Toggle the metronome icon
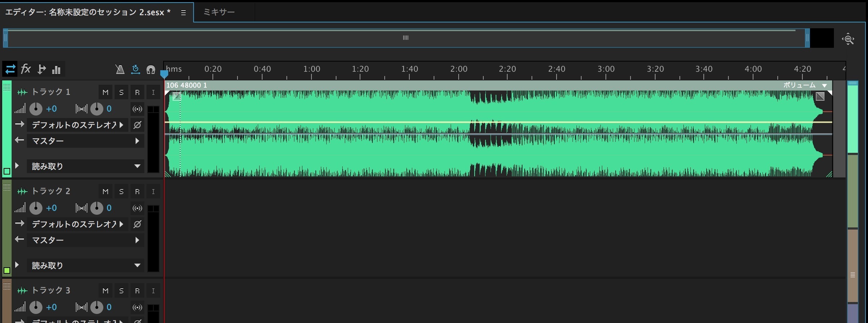Image resolution: width=868 pixels, height=323 pixels. tap(120, 69)
